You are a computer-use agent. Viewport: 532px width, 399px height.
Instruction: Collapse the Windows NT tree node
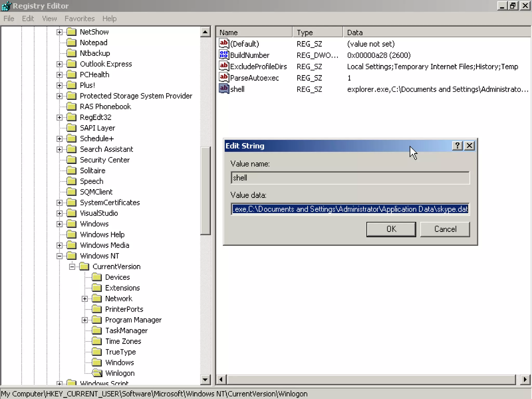(59, 256)
